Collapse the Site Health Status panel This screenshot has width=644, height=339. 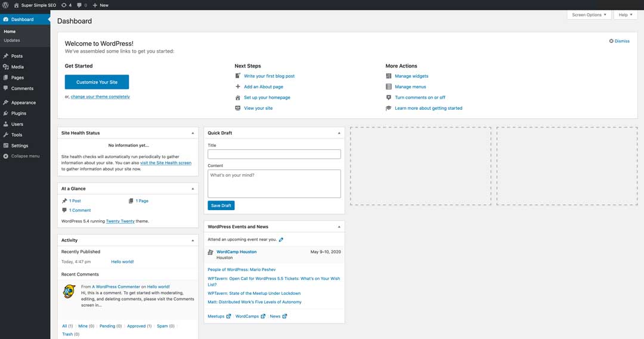[x=193, y=133]
